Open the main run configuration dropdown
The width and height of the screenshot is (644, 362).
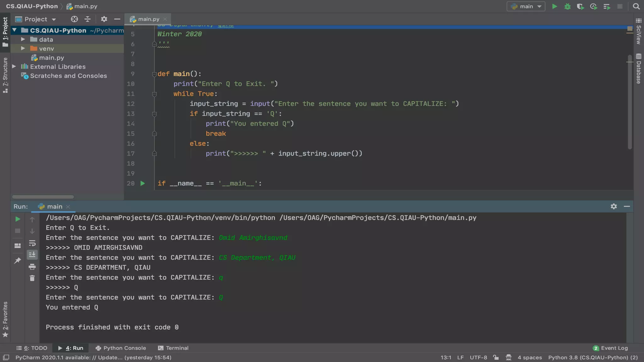point(526,6)
